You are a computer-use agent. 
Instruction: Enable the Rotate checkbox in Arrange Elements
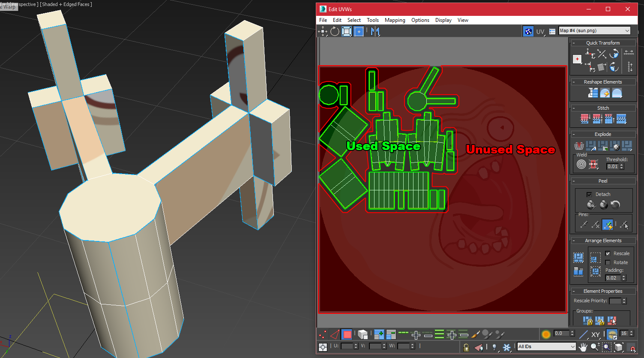coord(608,262)
